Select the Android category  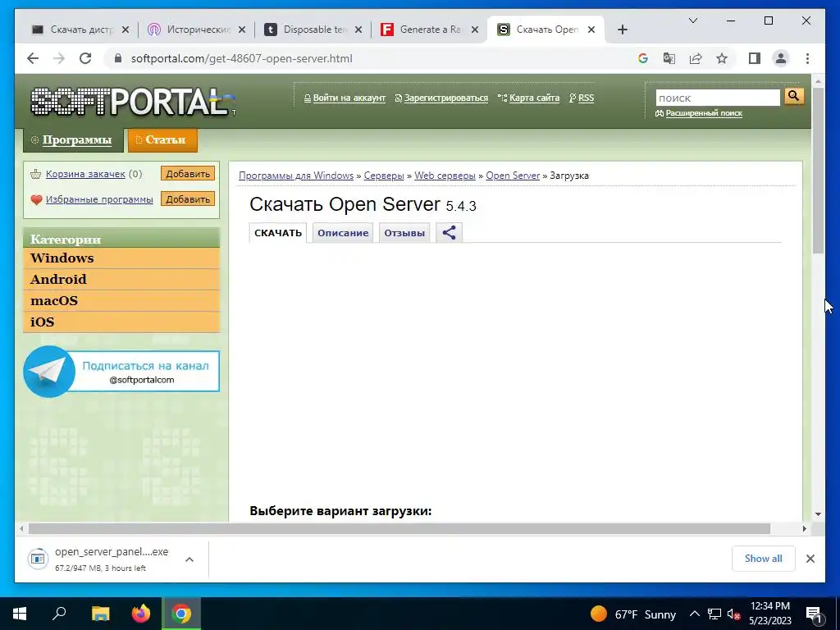(121, 280)
